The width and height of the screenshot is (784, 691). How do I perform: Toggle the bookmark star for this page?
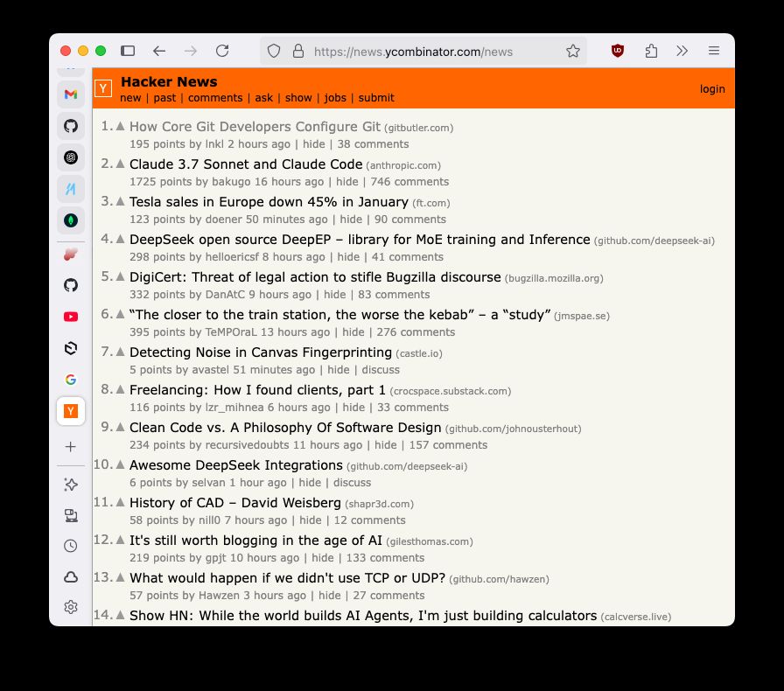click(x=573, y=51)
